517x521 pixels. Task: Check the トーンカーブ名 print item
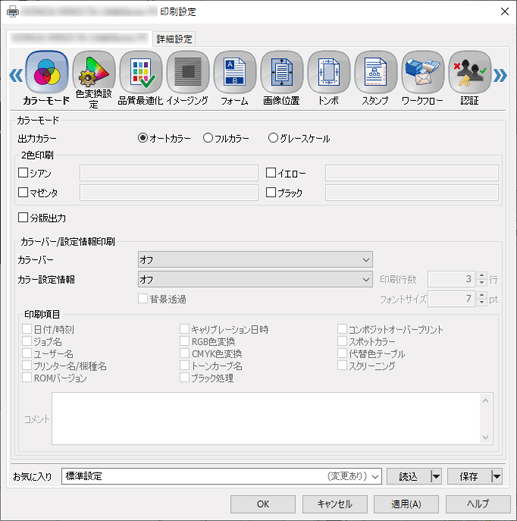pyautogui.click(x=184, y=366)
